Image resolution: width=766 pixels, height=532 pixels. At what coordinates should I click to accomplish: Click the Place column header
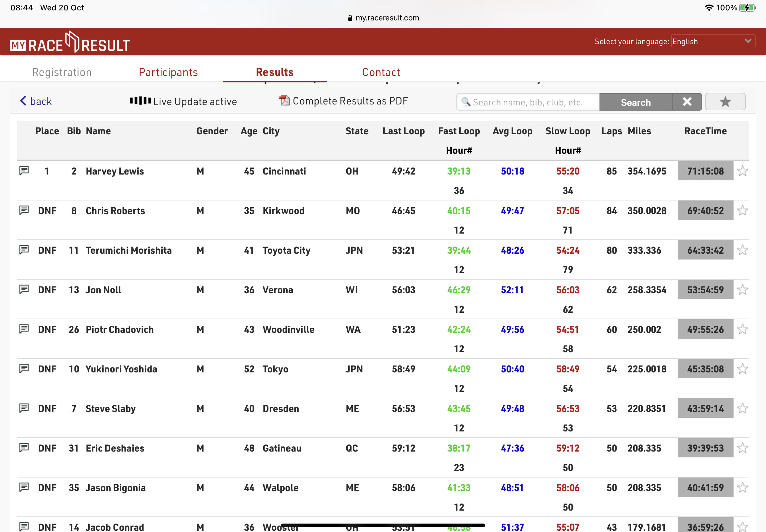click(47, 131)
